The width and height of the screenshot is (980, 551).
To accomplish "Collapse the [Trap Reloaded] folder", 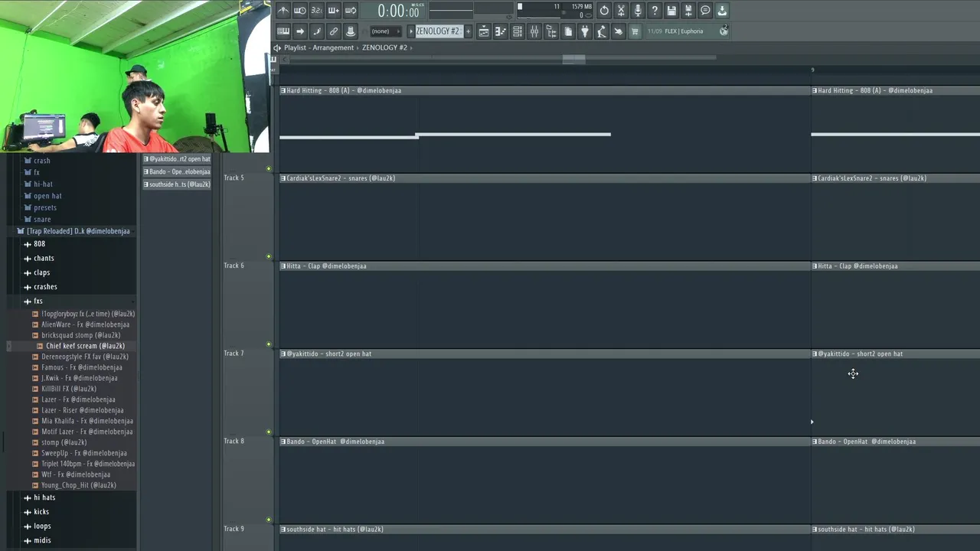I will [74, 231].
